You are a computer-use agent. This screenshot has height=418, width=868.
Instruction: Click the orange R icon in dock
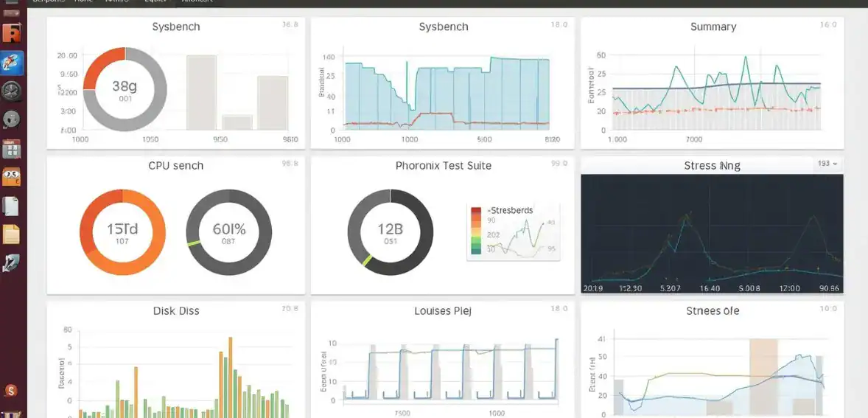click(13, 33)
